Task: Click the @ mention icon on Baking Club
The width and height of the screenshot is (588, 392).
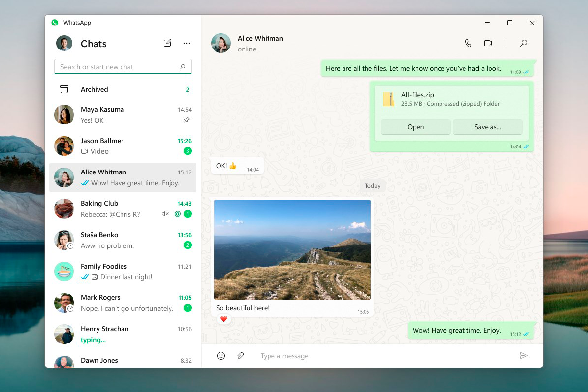Action: click(x=178, y=214)
